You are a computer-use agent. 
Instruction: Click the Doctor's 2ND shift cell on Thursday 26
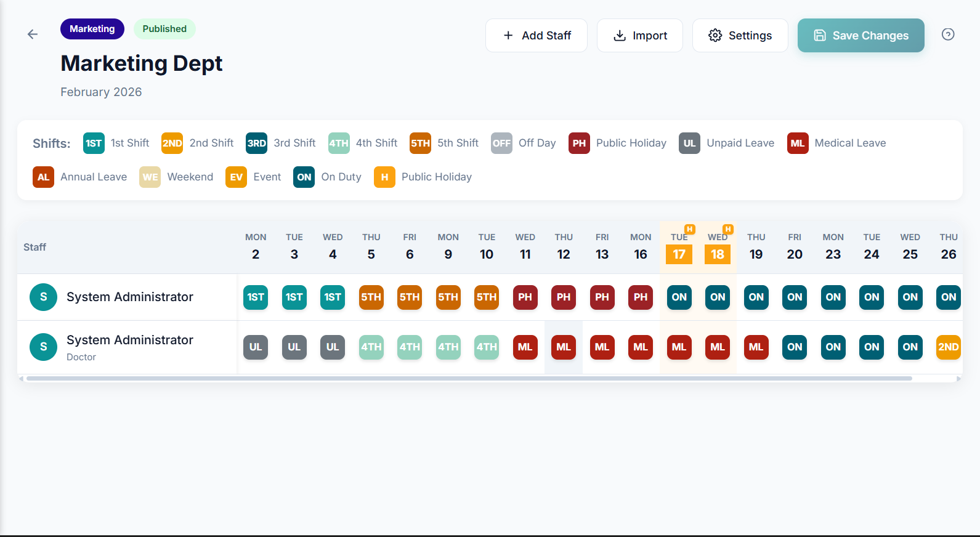tap(948, 347)
